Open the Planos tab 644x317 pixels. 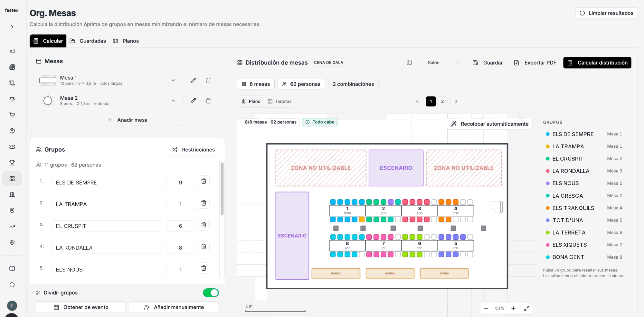(x=126, y=41)
